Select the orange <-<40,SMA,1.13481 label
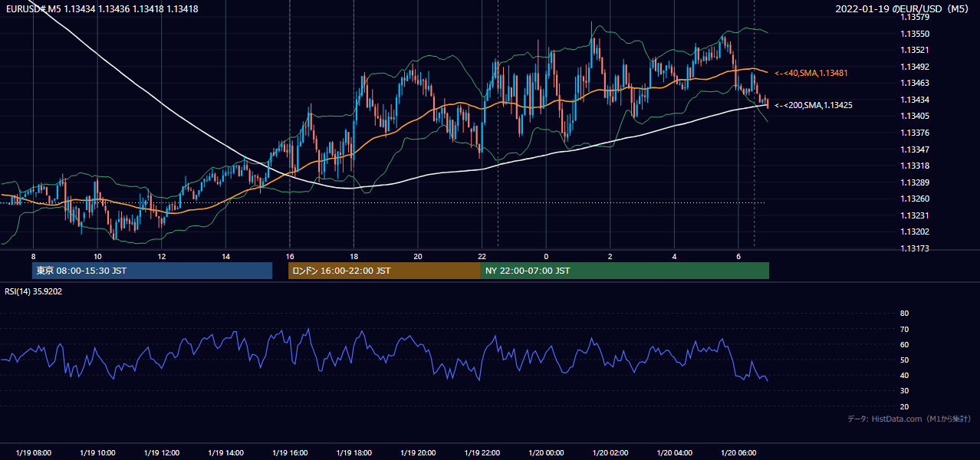Screen dimensions: 980x460 (813, 73)
